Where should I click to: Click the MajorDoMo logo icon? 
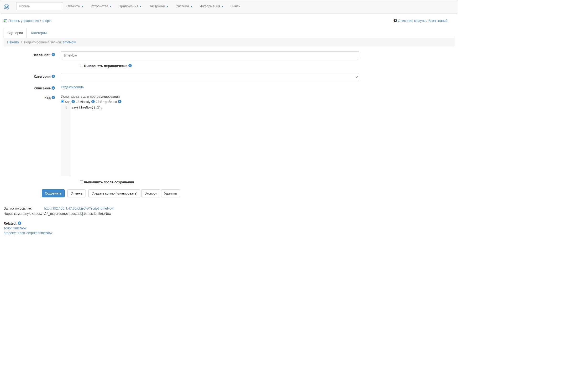(6, 7)
